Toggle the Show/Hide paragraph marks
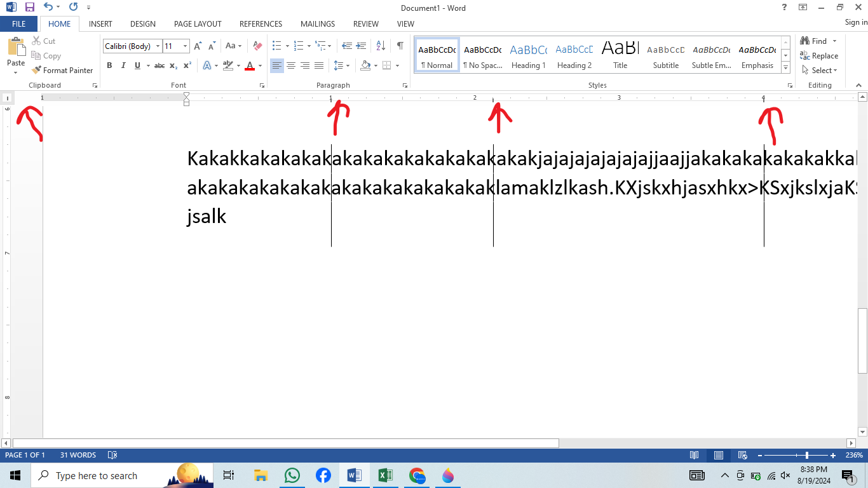The image size is (868, 488). 400,46
